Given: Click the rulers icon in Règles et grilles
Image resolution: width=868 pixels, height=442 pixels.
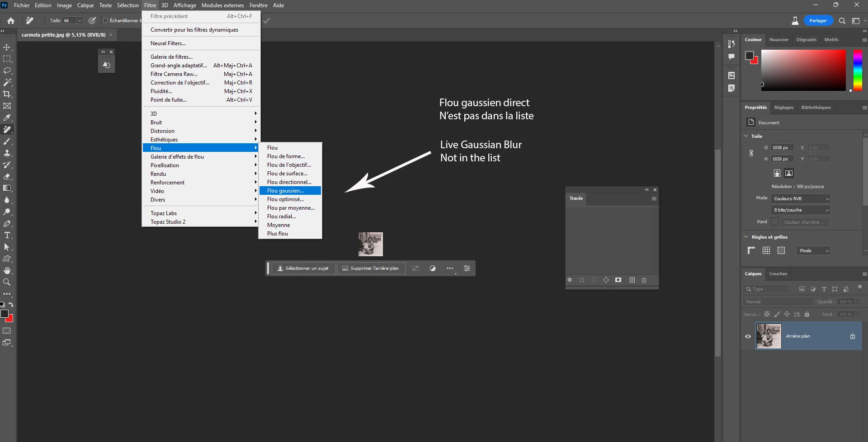Looking at the screenshot, I should coord(751,250).
